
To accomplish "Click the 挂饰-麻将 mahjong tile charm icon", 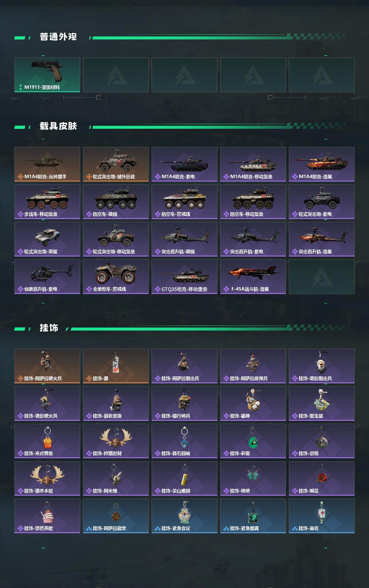I will [322, 512].
